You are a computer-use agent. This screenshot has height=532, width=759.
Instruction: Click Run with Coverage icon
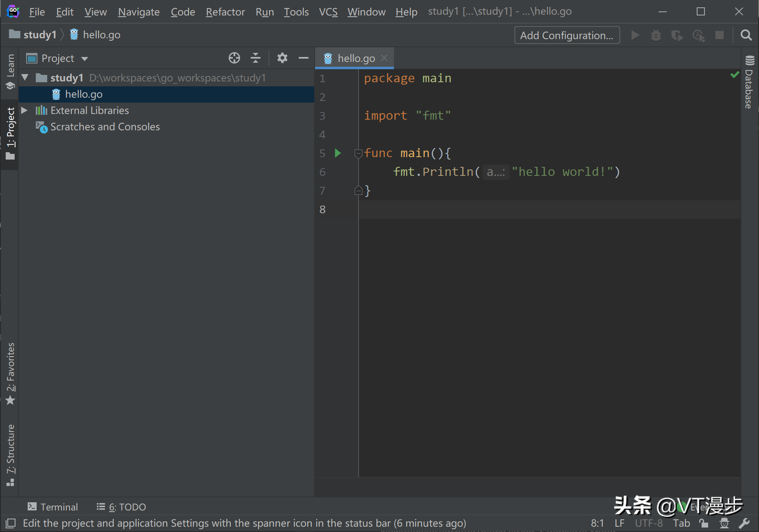pyautogui.click(x=677, y=35)
